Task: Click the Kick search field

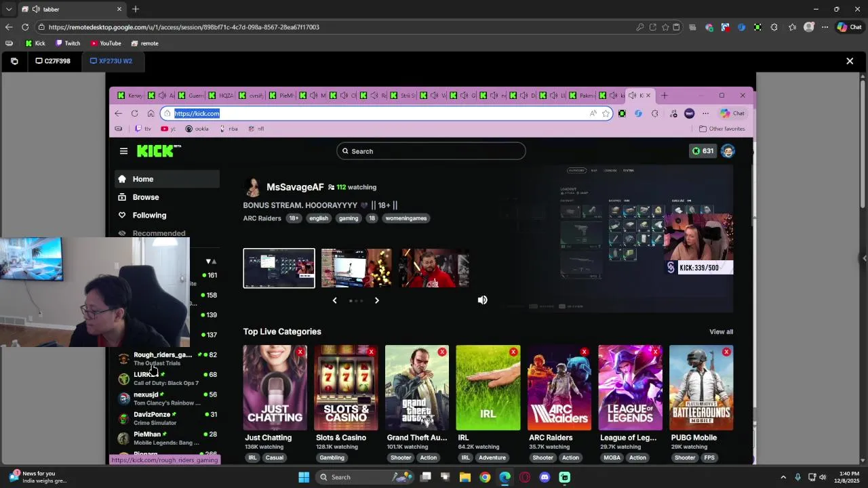Action: tap(431, 151)
